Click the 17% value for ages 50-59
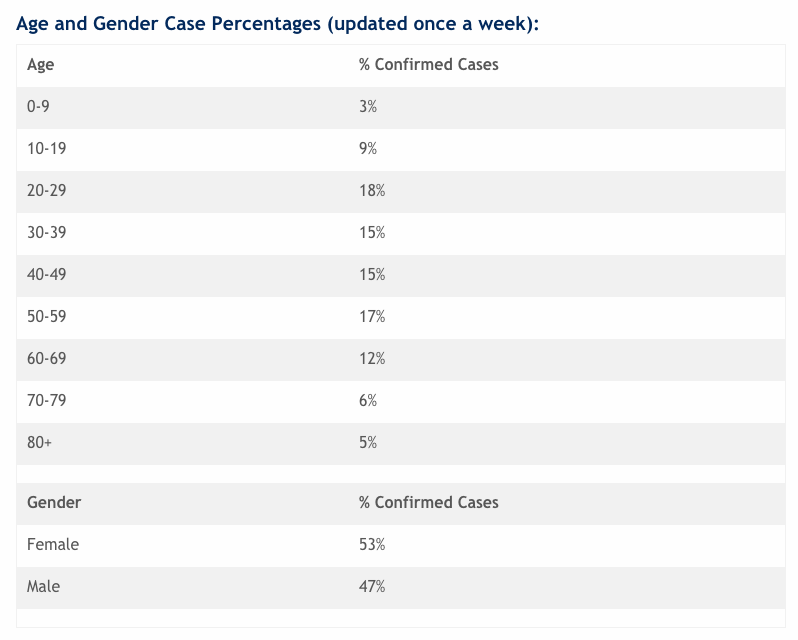Viewport: 798px width, 640px height. pos(372,317)
